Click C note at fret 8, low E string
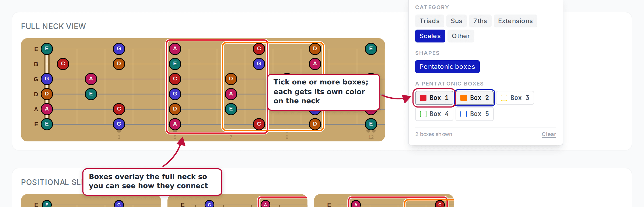 click(x=259, y=124)
